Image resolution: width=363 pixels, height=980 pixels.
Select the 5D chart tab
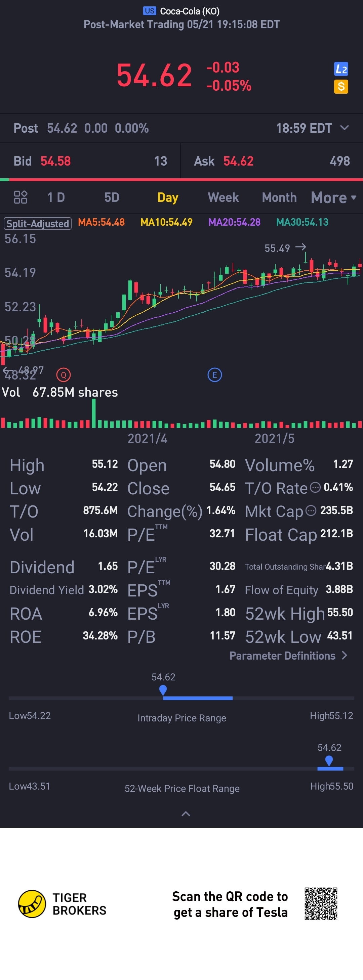[x=112, y=197]
